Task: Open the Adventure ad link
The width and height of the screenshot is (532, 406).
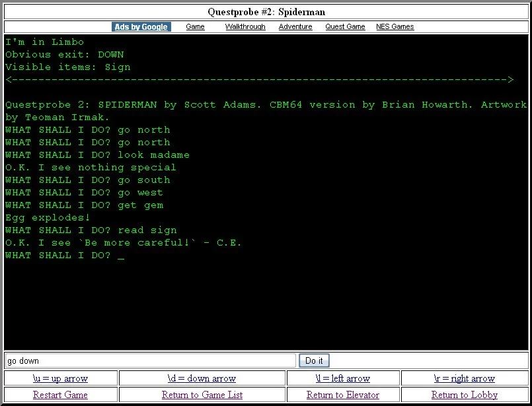Action: pos(295,27)
